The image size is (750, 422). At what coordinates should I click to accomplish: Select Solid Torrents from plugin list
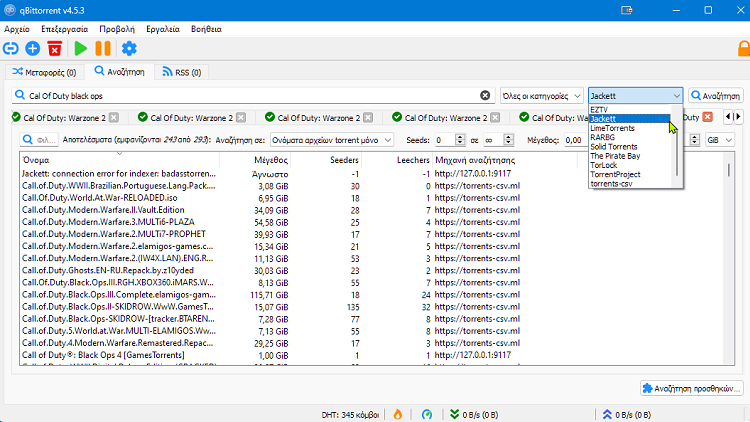click(x=632, y=146)
